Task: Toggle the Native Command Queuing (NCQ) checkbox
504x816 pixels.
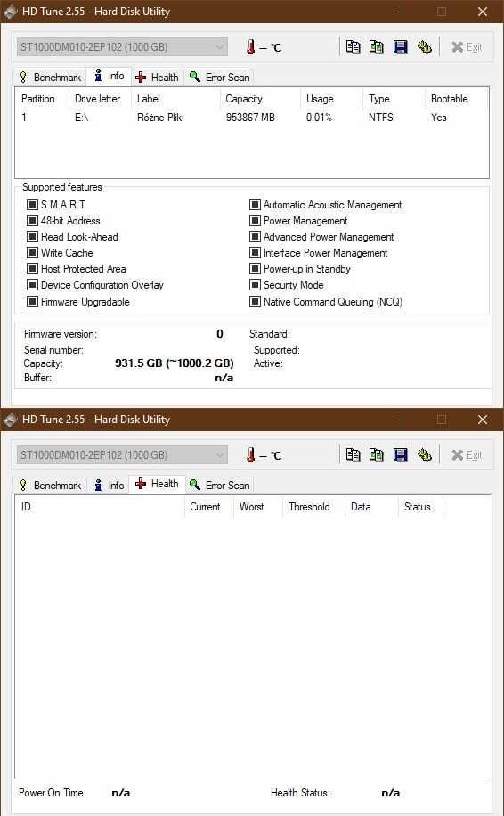Action: pos(255,301)
